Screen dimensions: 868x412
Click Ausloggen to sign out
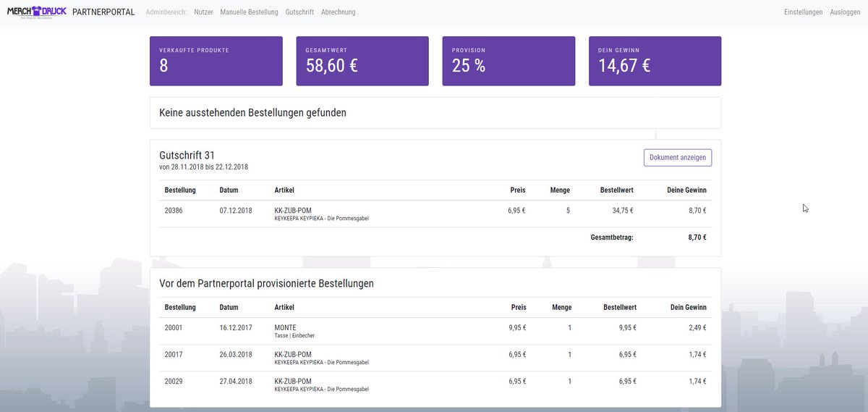[x=846, y=12]
